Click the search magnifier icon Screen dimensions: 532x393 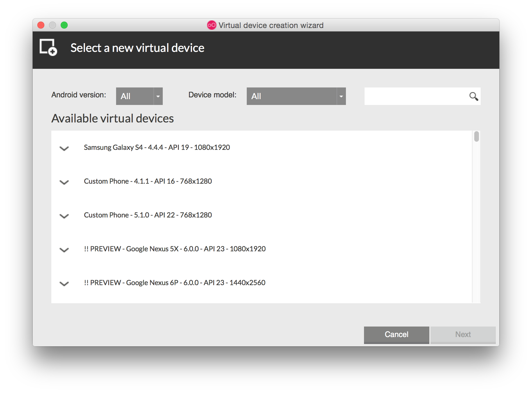click(474, 96)
